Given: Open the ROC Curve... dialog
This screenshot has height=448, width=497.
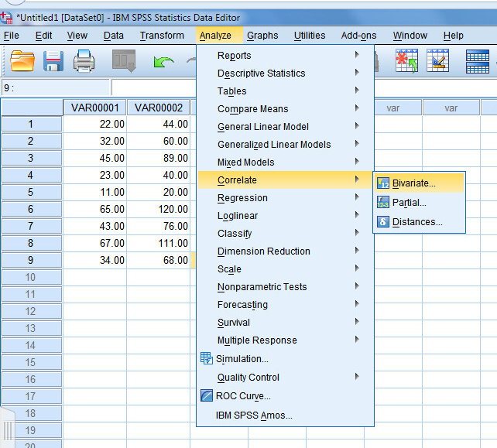Looking at the screenshot, I should click(285, 395).
